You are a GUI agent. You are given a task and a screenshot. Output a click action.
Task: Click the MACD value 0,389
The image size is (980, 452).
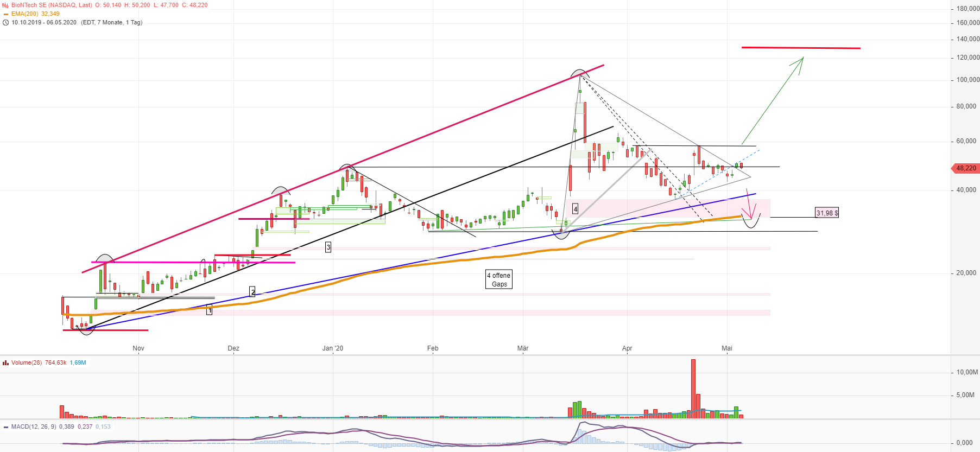pyautogui.click(x=67, y=427)
